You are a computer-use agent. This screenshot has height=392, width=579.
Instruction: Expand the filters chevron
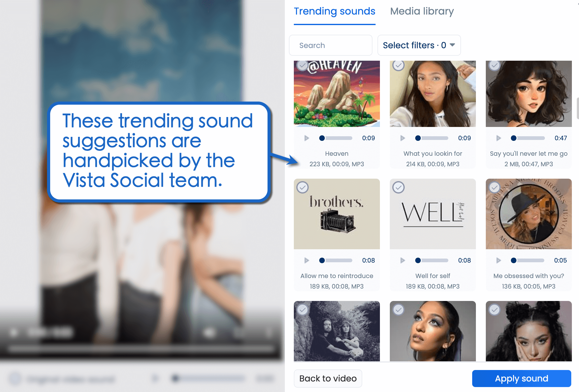(452, 45)
